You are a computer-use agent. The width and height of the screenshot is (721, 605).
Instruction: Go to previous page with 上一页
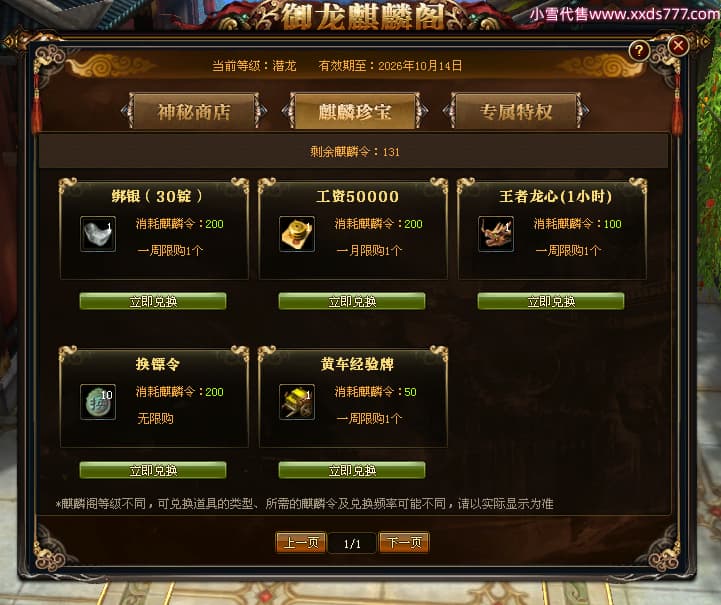[301, 542]
